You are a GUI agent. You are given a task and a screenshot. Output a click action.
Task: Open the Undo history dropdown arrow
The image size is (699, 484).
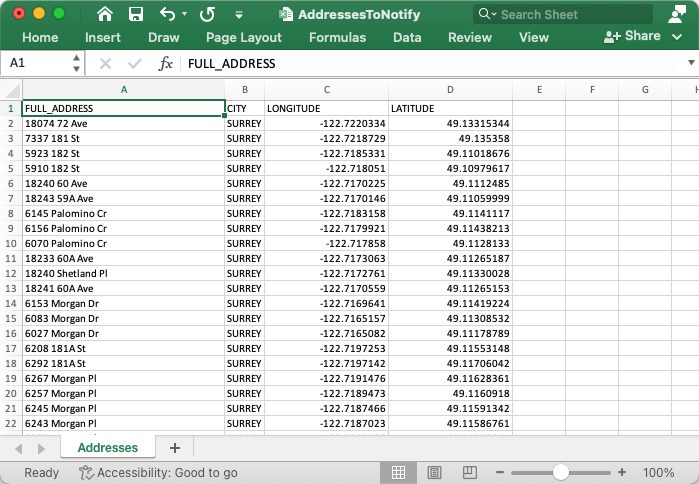tap(185, 15)
